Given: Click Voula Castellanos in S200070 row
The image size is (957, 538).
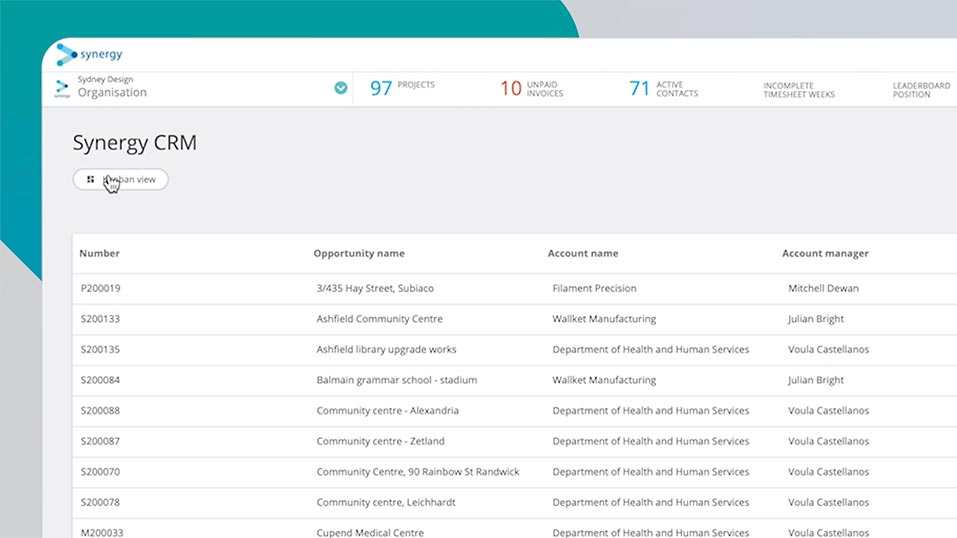Looking at the screenshot, I should (828, 471).
